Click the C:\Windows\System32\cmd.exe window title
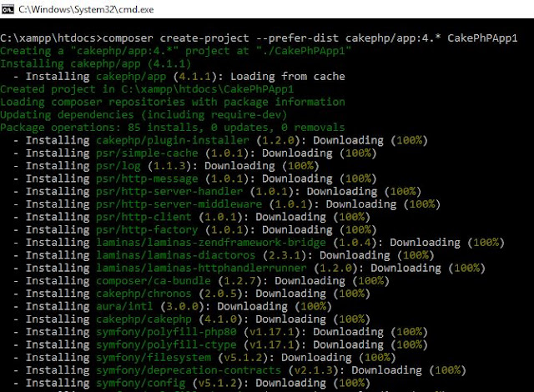The height and width of the screenshot is (392, 534). click(x=86, y=9)
